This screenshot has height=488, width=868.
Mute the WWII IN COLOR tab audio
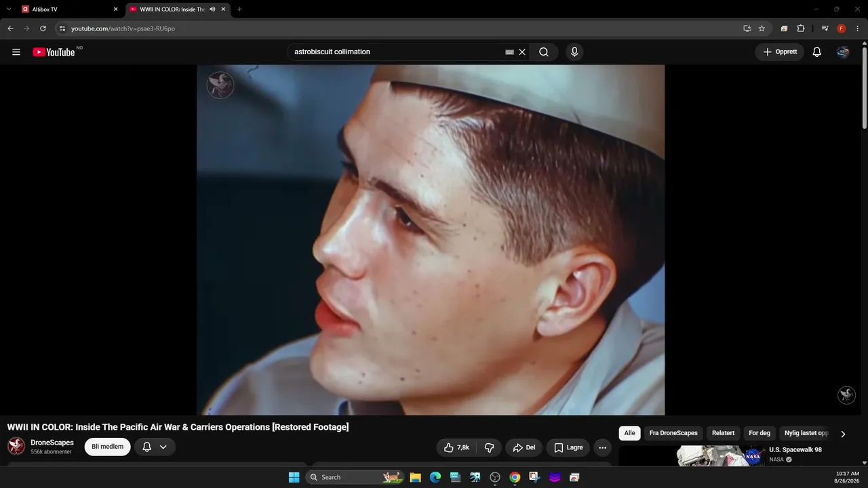coord(212,9)
